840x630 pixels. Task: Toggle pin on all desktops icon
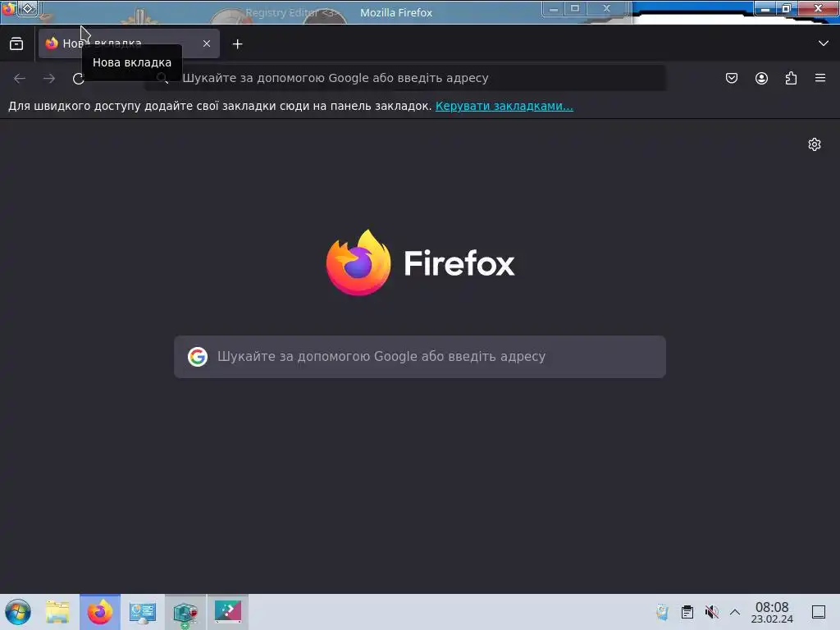tap(28, 8)
